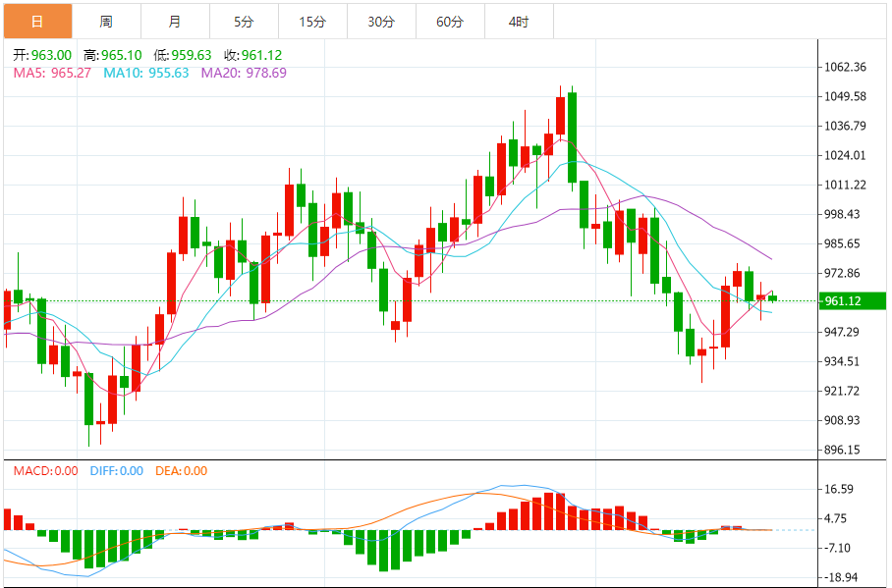Click the 896.15 price axis label
The image size is (892, 588).
(843, 450)
